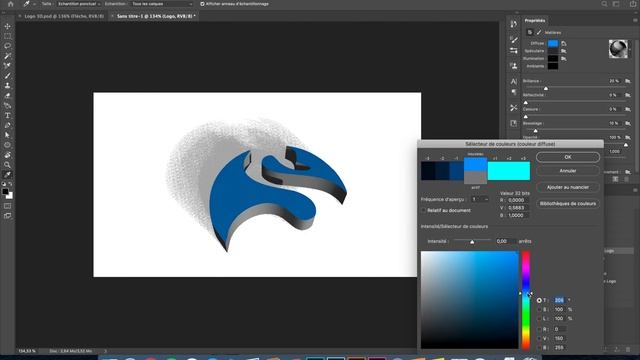
Task: Open the Fréquence d'aperçu dropdown
Action: 480,199
